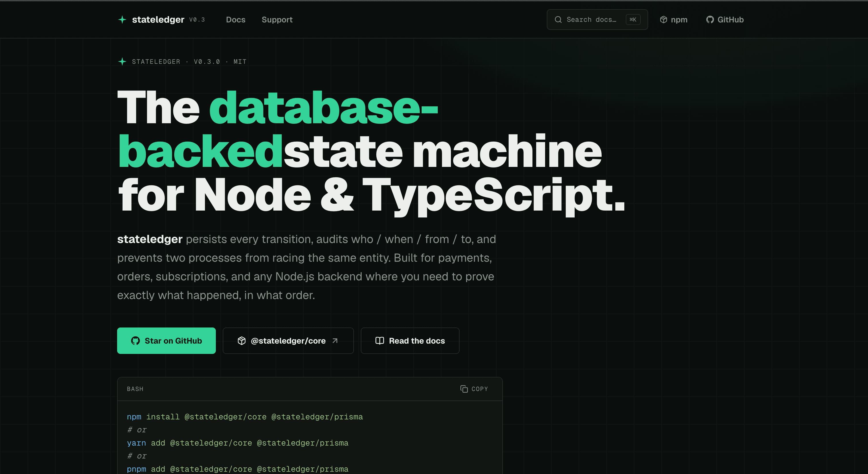Viewport: 868px width, 474px height.
Task: Click the magnifier icon in search box
Action: point(558,20)
